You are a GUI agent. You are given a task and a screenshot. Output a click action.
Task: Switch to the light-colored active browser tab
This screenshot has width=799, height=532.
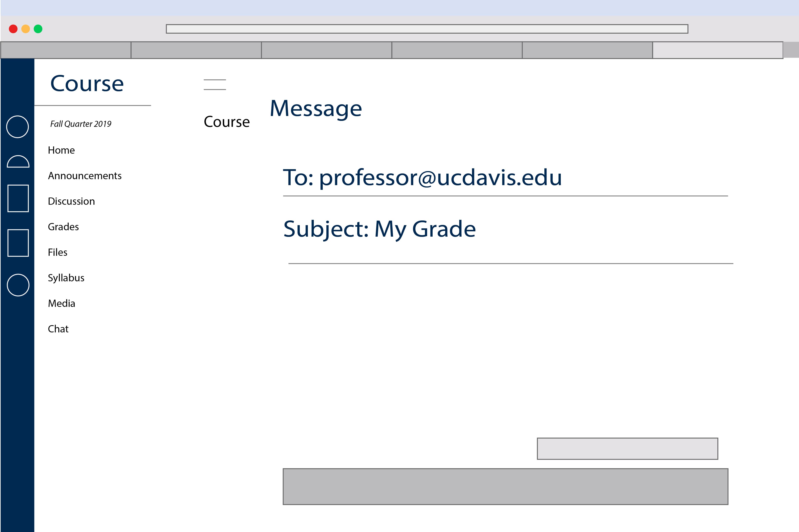click(x=717, y=50)
